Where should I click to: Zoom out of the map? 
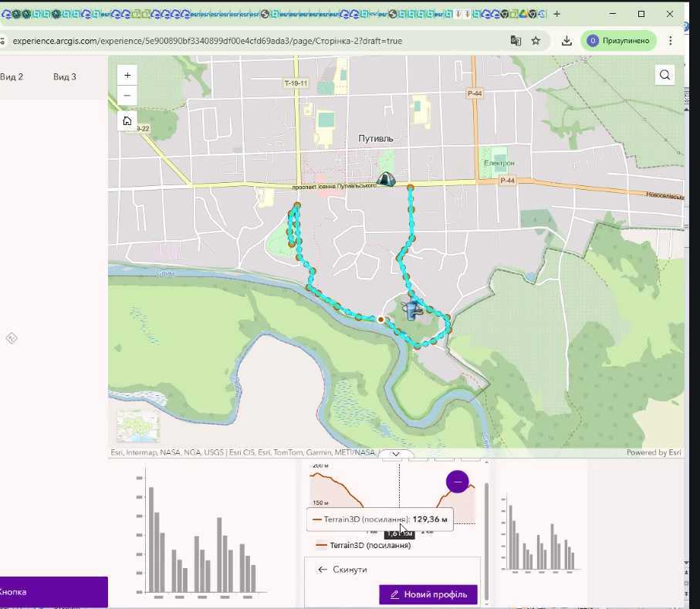(x=127, y=96)
